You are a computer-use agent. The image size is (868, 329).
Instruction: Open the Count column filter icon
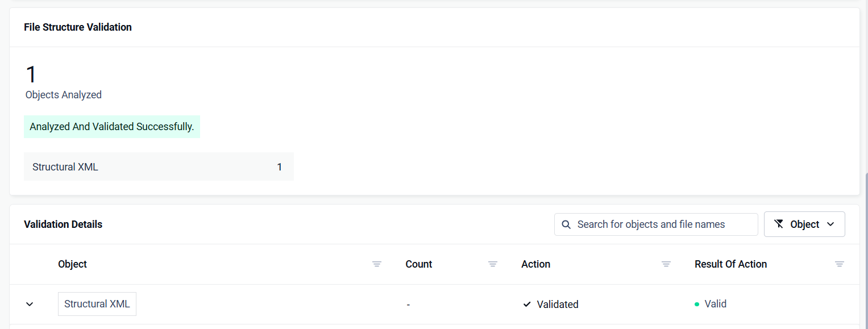pos(493,264)
